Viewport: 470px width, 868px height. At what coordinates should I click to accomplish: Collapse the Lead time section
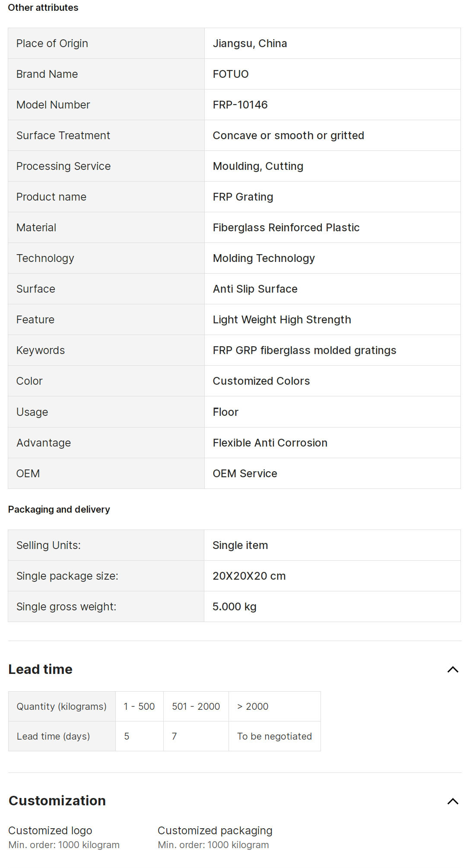452,670
